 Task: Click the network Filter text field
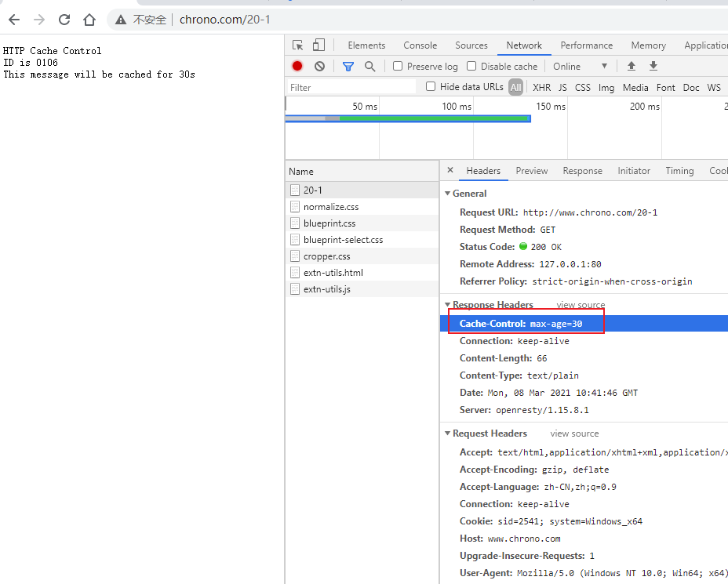click(x=351, y=88)
